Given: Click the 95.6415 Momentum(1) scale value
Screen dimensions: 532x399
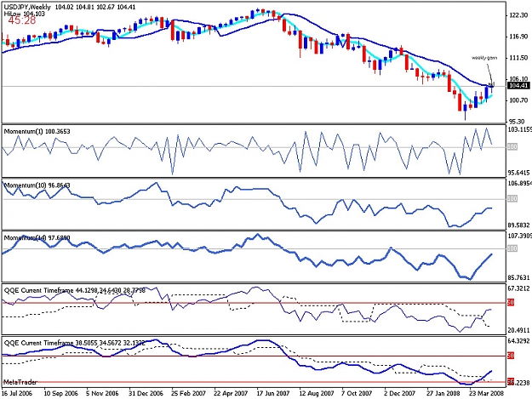Looking at the screenshot, I should point(518,173).
